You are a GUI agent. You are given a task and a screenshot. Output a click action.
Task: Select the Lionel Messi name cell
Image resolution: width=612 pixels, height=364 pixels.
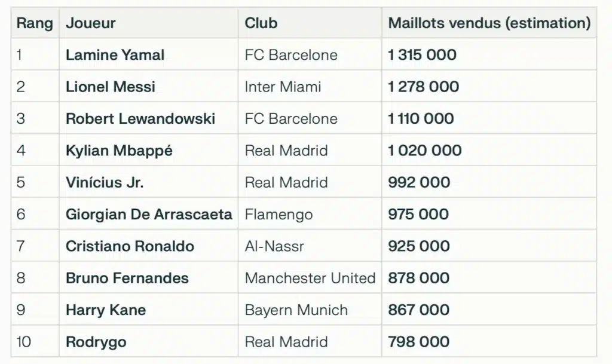click(x=111, y=87)
